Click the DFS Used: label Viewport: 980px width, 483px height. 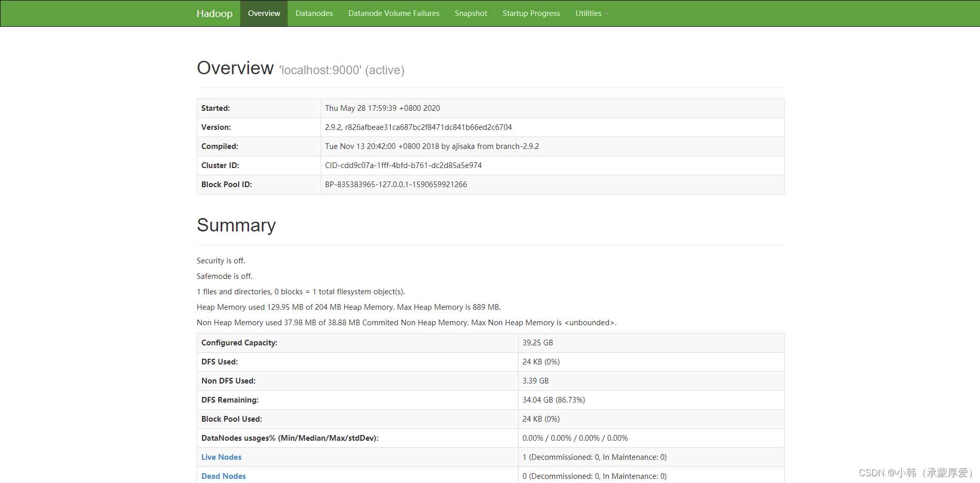point(220,362)
